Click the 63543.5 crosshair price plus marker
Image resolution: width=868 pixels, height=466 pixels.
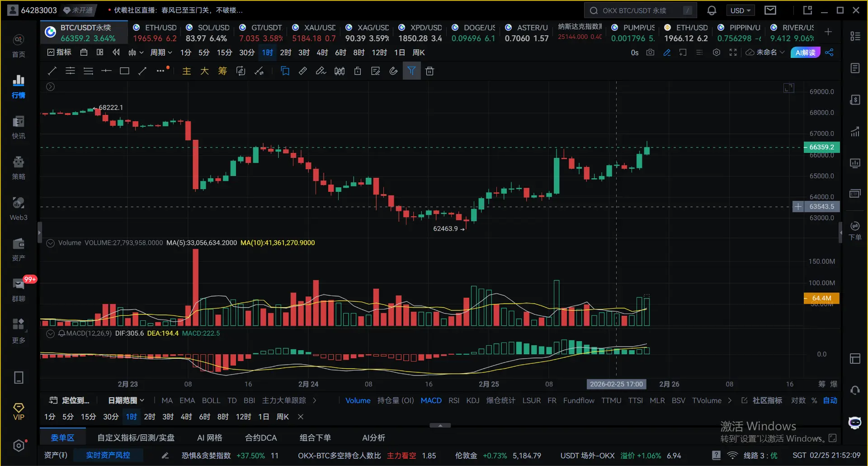(798, 207)
